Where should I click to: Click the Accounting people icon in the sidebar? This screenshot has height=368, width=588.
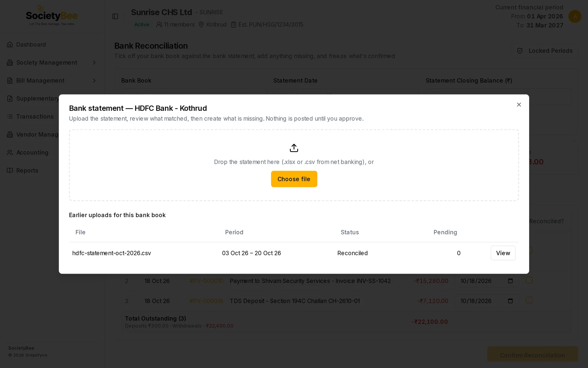10,153
